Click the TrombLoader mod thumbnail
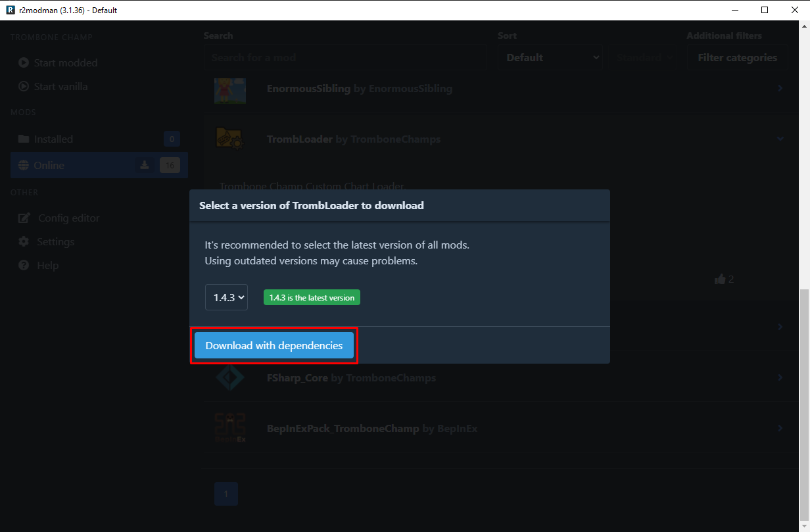810x532 pixels. coord(230,138)
